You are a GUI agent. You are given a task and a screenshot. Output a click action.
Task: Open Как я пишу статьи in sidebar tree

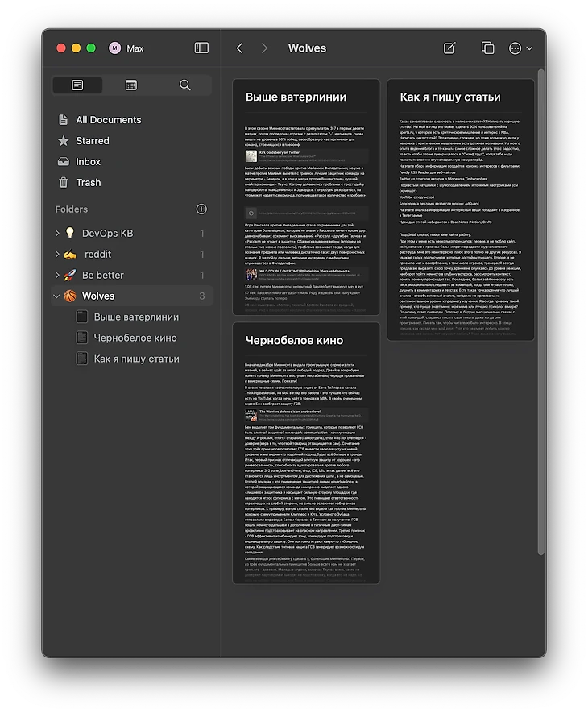(136, 359)
